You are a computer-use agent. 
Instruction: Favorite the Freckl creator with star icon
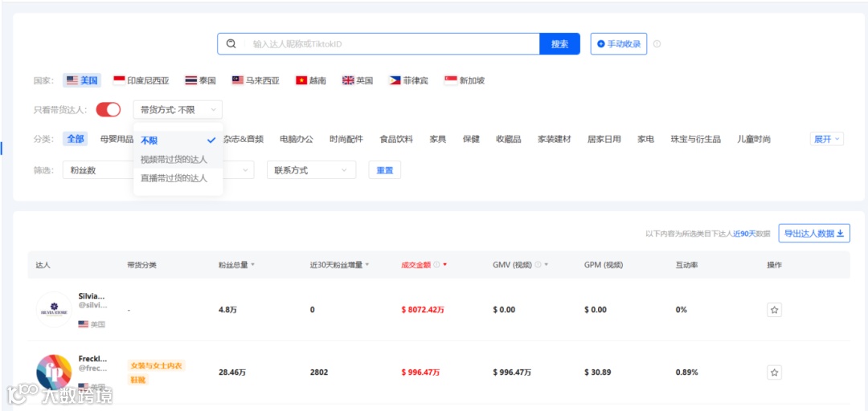point(775,372)
